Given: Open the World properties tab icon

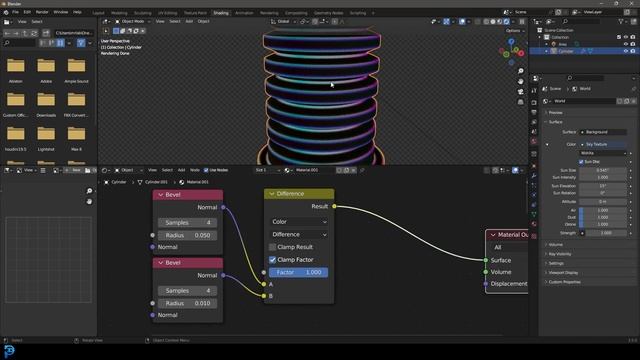Looking at the screenshot, I should pos(534,142).
